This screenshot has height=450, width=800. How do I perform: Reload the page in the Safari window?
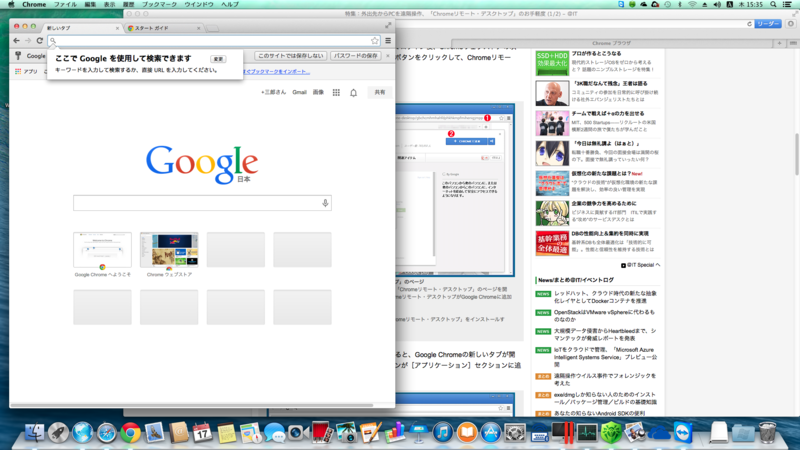tap(749, 24)
